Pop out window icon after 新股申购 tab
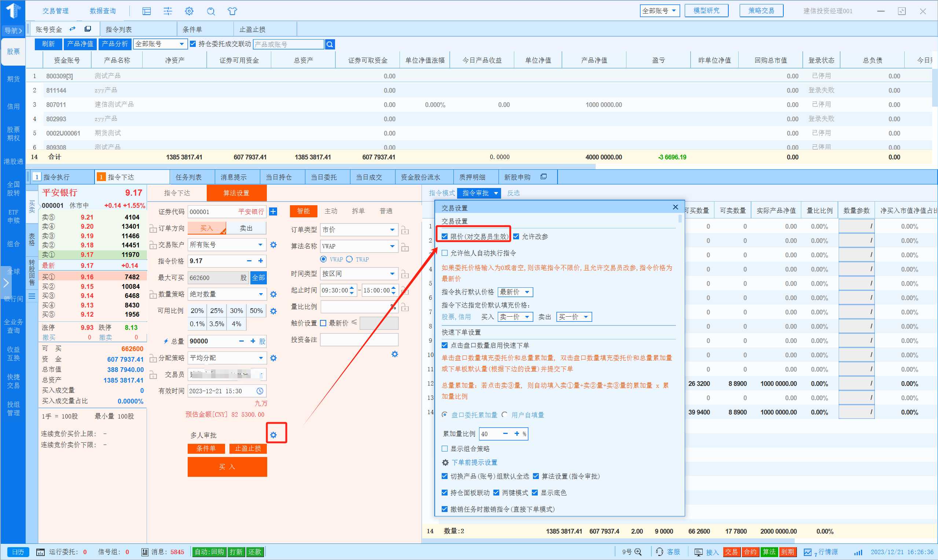 click(x=543, y=177)
